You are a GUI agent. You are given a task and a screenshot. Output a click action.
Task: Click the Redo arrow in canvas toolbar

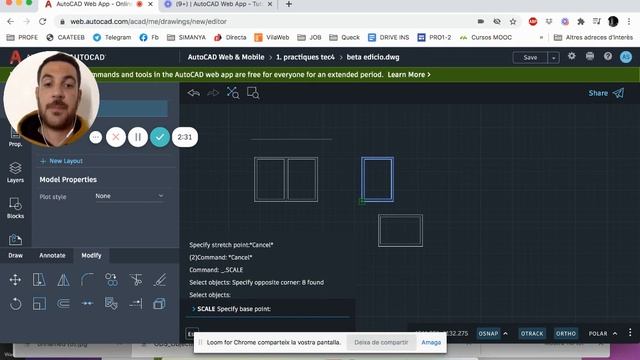click(213, 93)
